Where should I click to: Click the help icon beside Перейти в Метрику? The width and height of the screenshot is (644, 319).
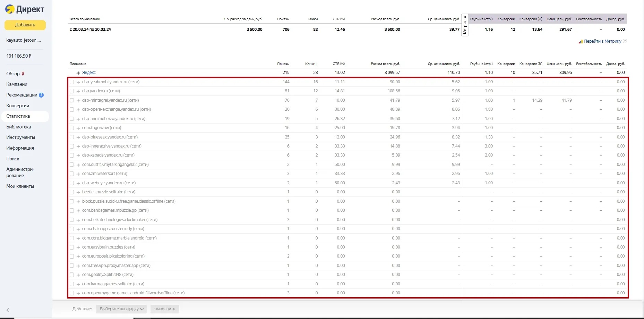(x=625, y=41)
